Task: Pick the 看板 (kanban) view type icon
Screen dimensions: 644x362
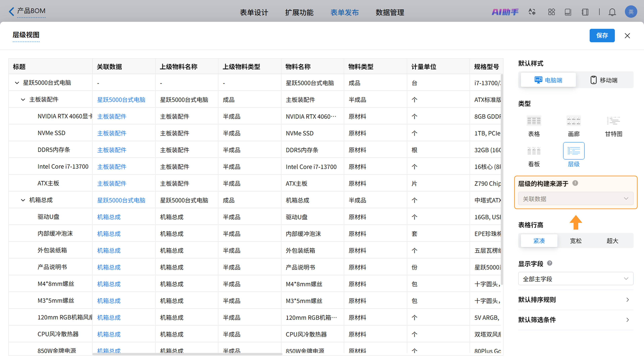Action: tap(534, 151)
